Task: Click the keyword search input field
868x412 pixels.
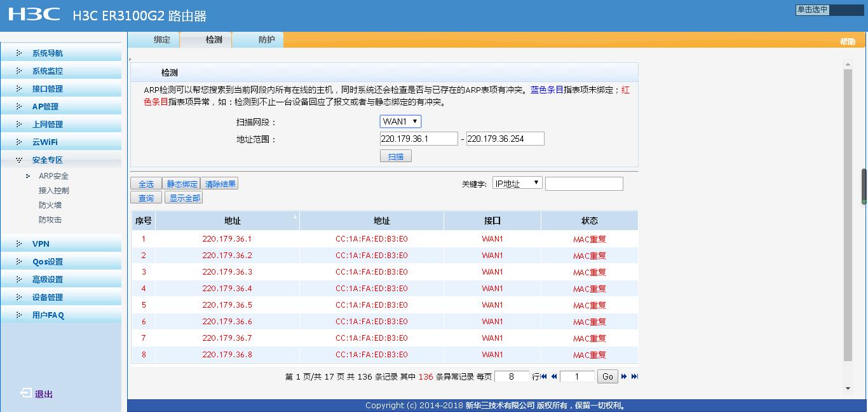Action: click(584, 184)
